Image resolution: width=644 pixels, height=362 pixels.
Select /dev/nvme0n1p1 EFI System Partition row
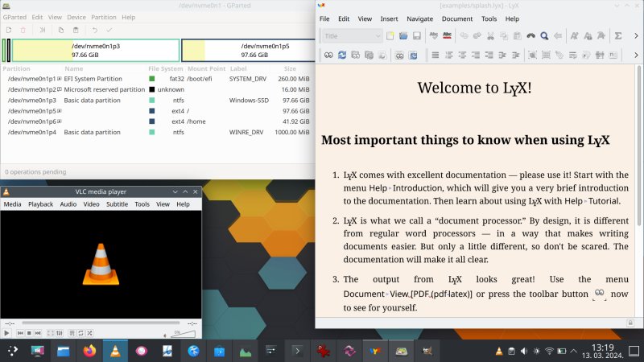[x=158, y=79]
